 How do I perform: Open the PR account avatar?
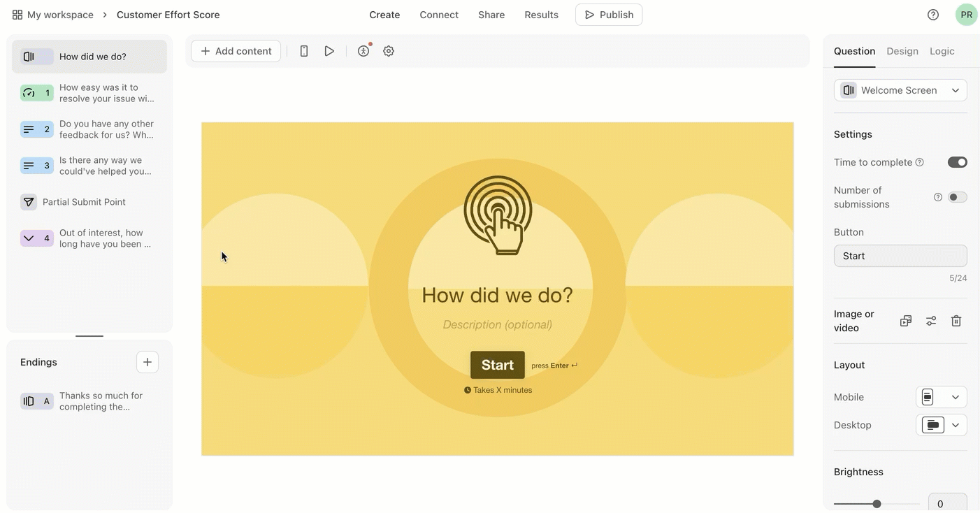click(966, 15)
